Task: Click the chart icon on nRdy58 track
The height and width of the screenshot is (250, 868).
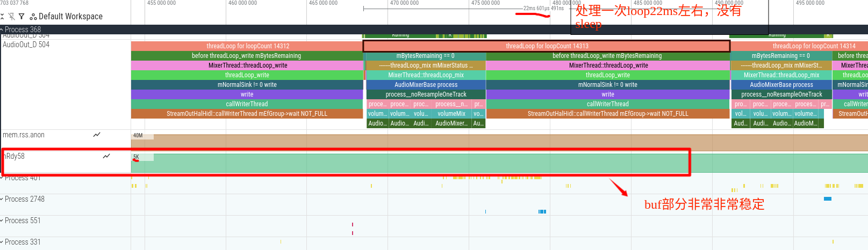Action: click(106, 156)
